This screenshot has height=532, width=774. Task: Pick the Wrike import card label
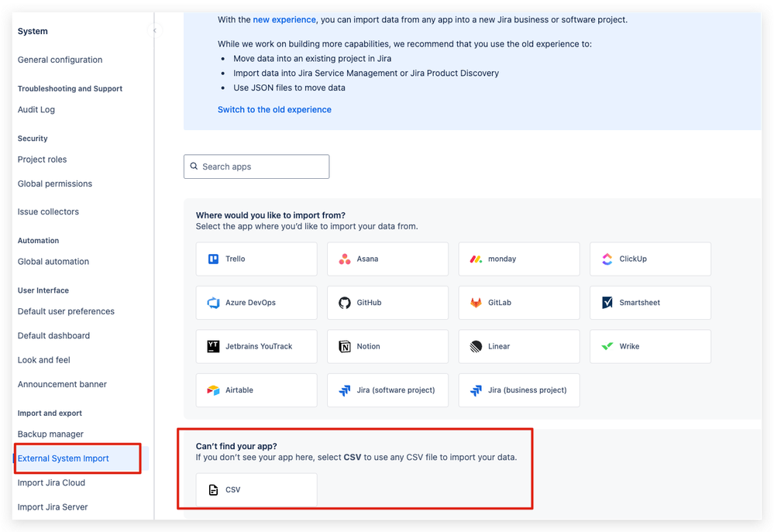coord(629,346)
